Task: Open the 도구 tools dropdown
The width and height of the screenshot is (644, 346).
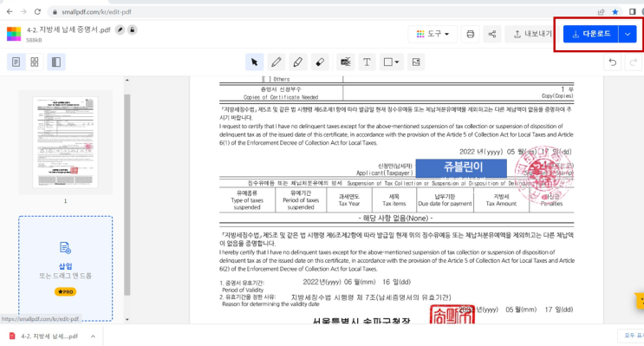Action: tap(433, 34)
